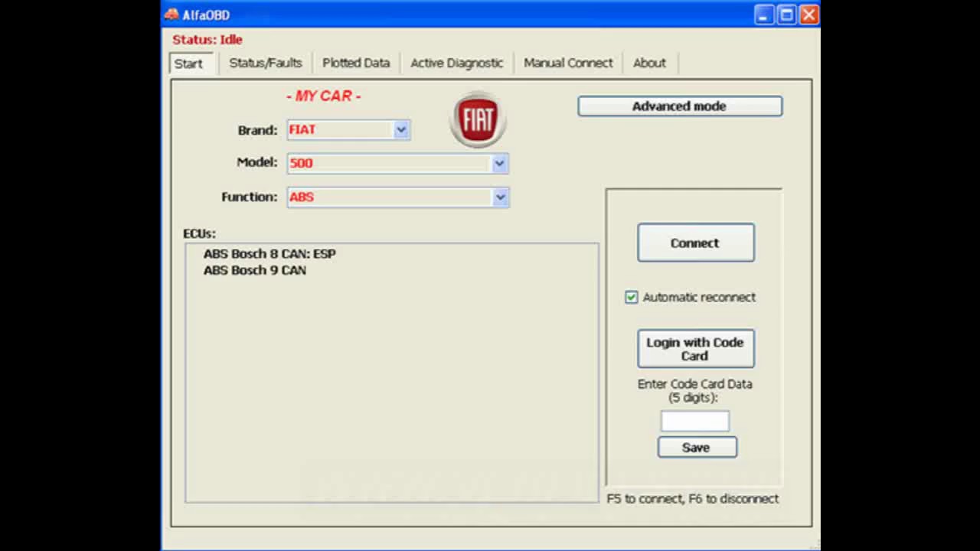Minimize the AlfaOBD window
Viewport: 980px width, 551px height.
[763, 15]
